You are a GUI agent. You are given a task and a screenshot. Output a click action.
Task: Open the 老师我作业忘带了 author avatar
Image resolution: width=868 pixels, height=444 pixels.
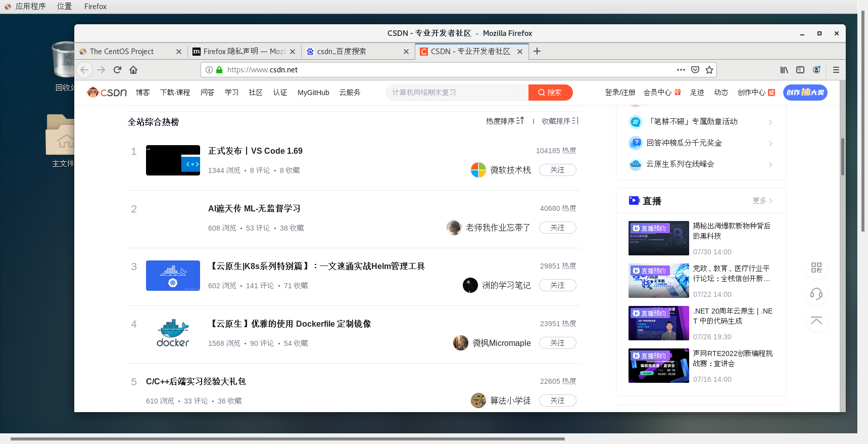[454, 228]
